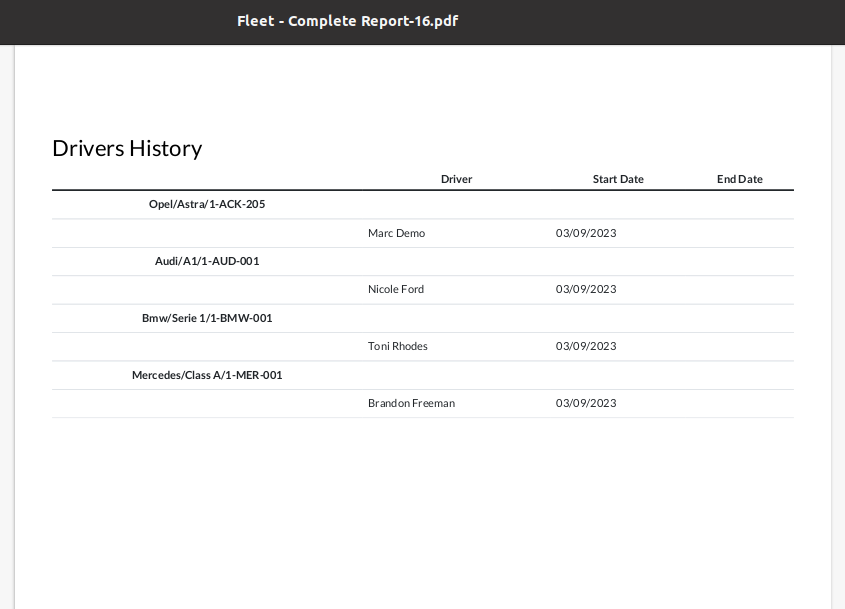Click Nicole Ford's start date 03/09/2023
This screenshot has height=609, width=845.
pyautogui.click(x=586, y=289)
